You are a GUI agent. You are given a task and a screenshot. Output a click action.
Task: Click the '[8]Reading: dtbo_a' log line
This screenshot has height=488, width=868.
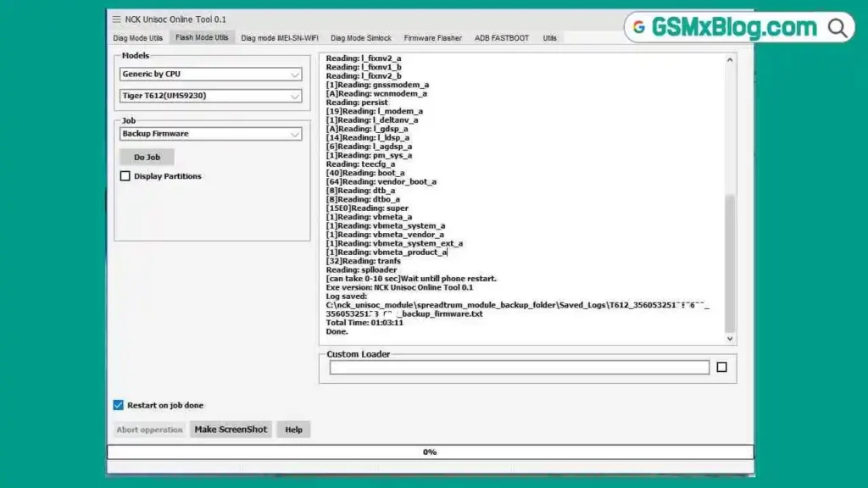[x=363, y=200]
